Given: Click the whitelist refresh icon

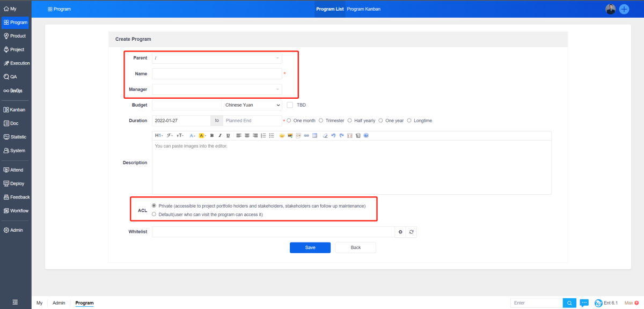Looking at the screenshot, I should [x=411, y=232].
